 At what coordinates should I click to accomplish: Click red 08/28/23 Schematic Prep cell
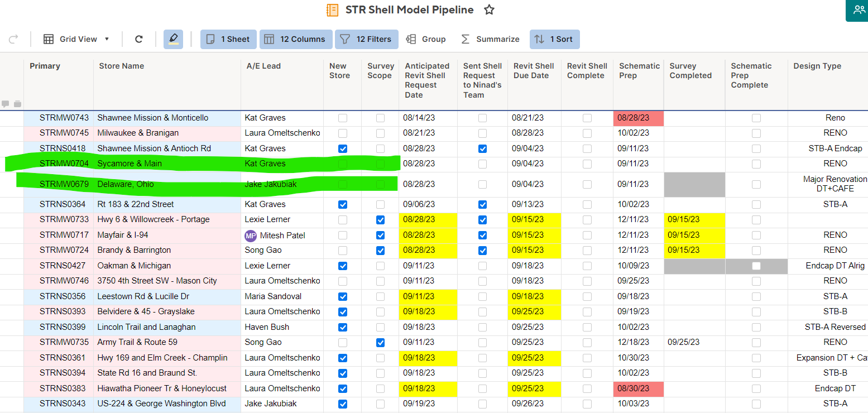click(638, 118)
